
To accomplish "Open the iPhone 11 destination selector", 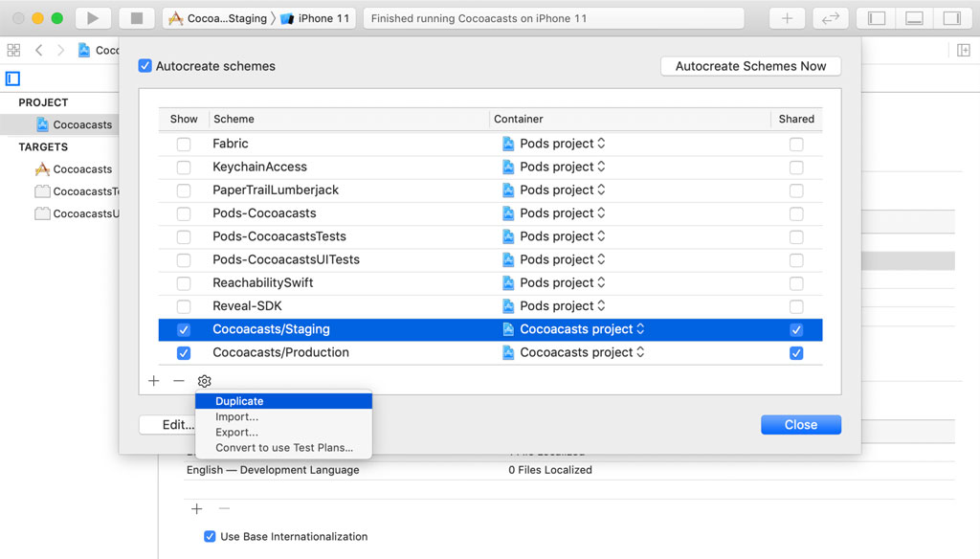I will (x=316, y=18).
